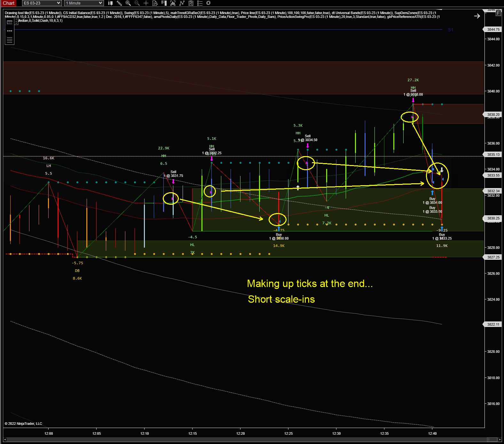Click the 12:40 time axis label
This screenshot has height=444, width=504.
point(432,433)
